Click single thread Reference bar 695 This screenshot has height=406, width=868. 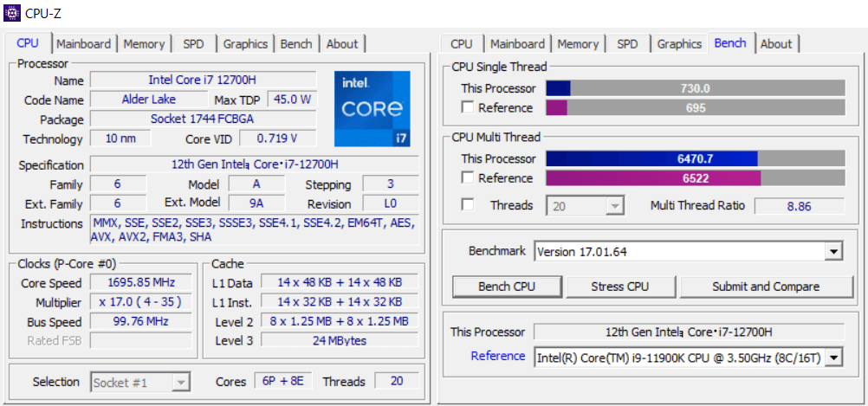click(696, 108)
